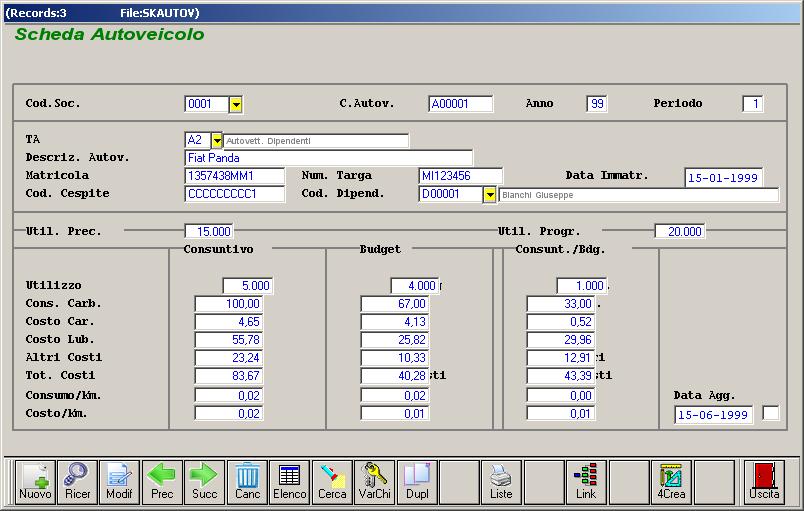Screen dimensions: 804x511
Task: Exit via the Uscita door icon
Action: [764, 482]
